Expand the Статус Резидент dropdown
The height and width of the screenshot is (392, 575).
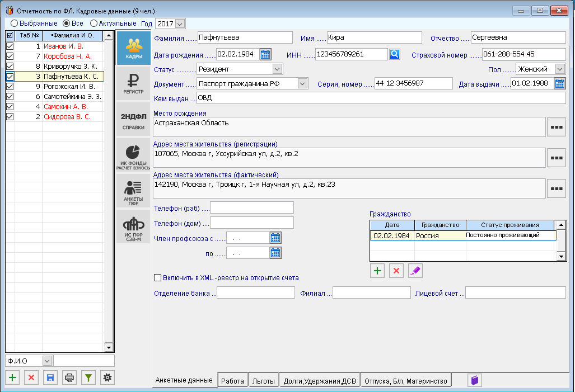pyautogui.click(x=277, y=69)
